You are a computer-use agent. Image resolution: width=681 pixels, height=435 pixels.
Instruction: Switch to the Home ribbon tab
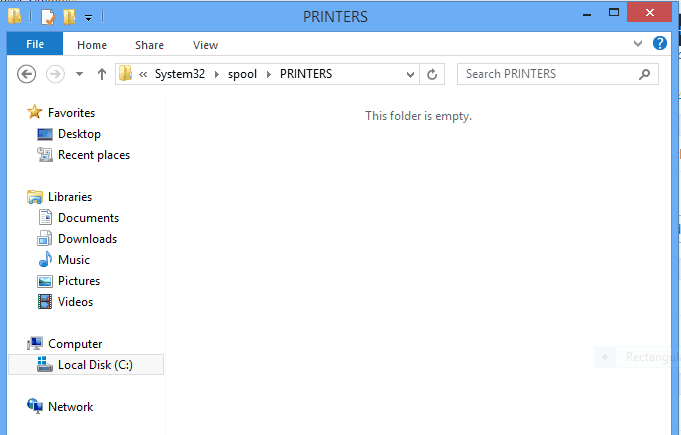click(x=92, y=45)
